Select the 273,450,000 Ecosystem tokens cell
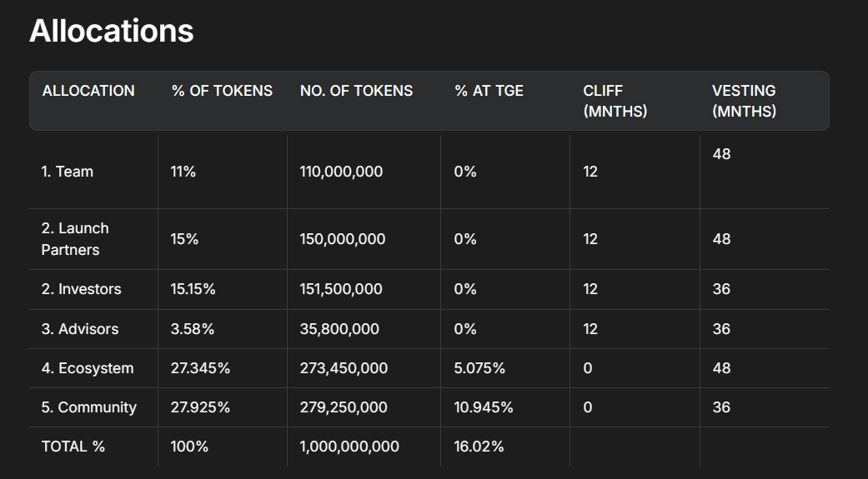Viewport: 868px width, 479px height. 344,368
